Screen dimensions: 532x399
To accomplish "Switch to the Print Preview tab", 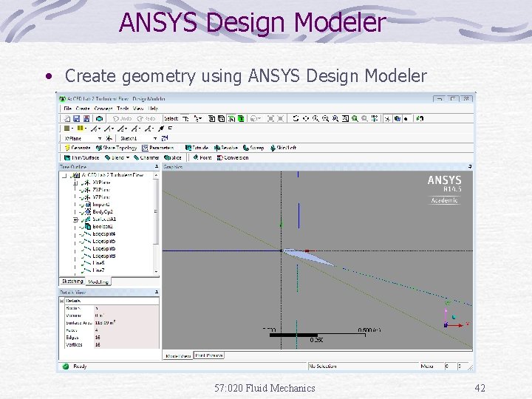I will 208,355.
